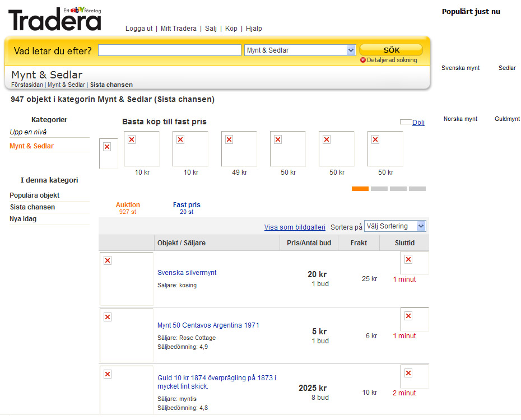Open Populära objekt in sidebar
The height and width of the screenshot is (420, 521).
(35, 195)
